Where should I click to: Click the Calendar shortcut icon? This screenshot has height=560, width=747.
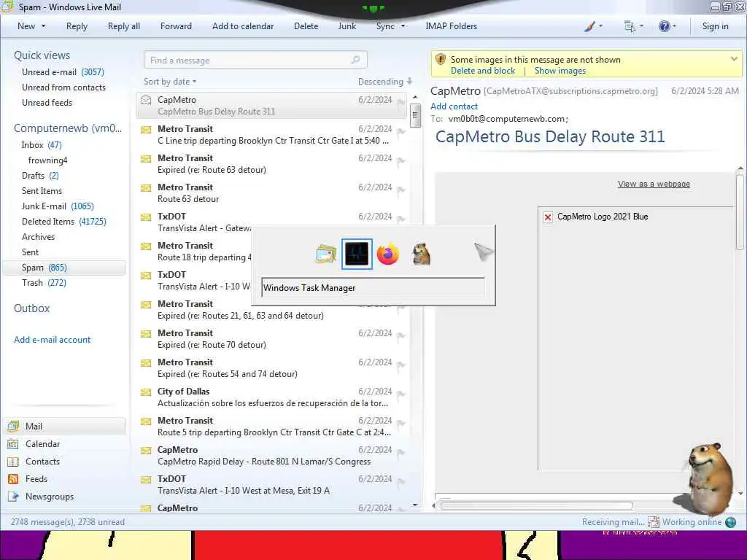13,444
